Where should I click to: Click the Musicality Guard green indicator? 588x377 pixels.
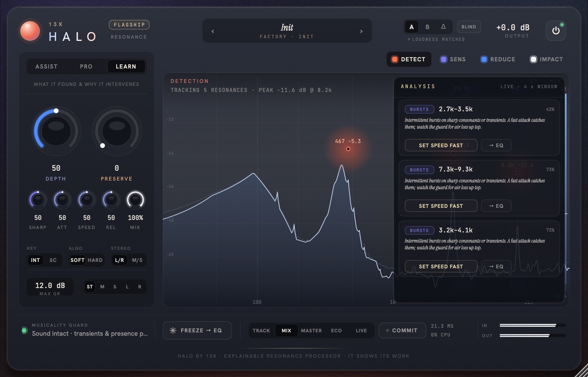(25, 330)
